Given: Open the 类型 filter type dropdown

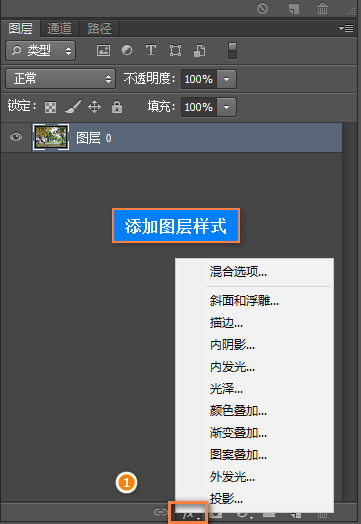Looking at the screenshot, I should (41, 51).
